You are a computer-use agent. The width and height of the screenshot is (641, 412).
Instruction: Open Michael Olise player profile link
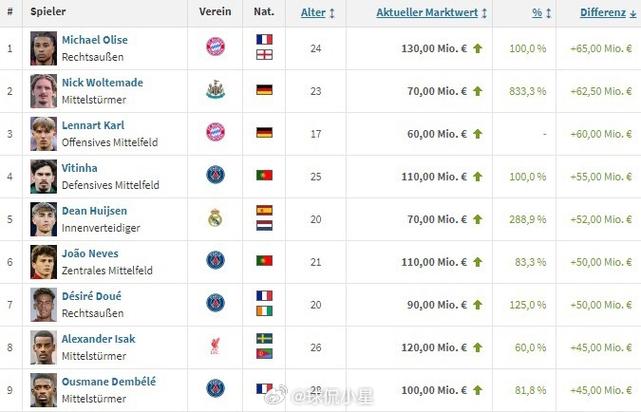point(95,40)
